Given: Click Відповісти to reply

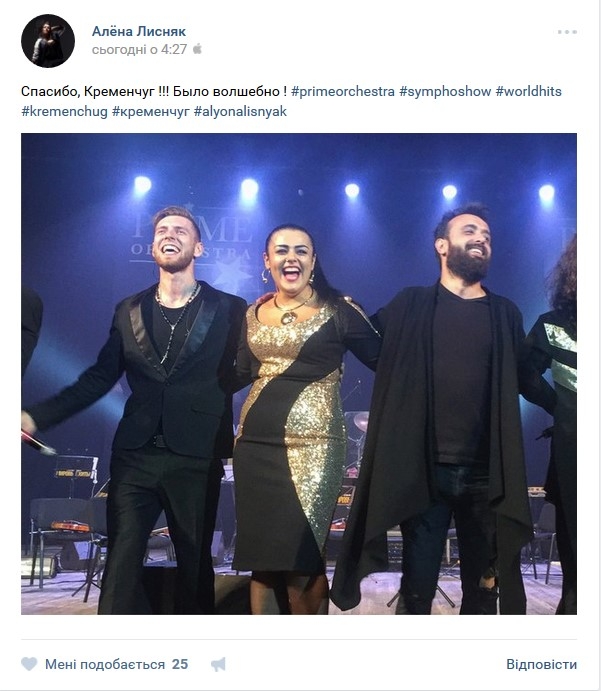Looking at the screenshot, I should 542,664.
